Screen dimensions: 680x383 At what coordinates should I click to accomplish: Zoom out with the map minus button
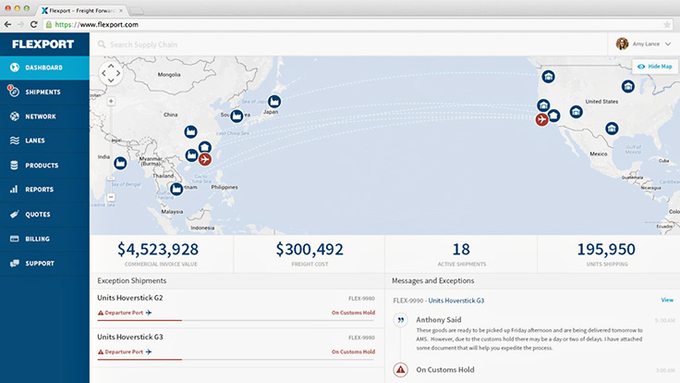click(111, 197)
